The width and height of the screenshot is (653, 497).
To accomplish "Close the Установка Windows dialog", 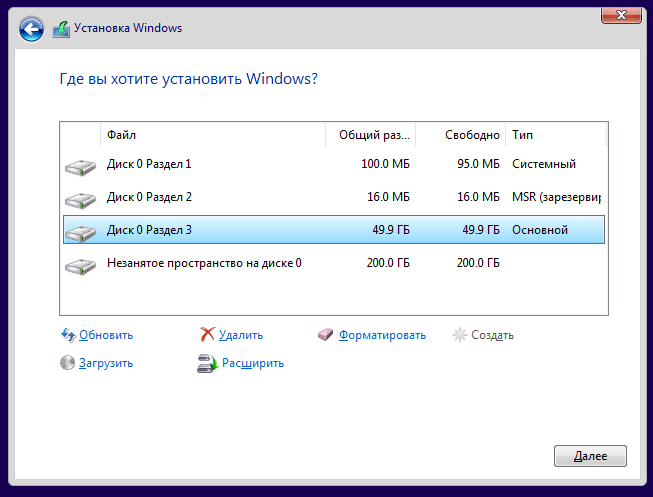I will (621, 15).
